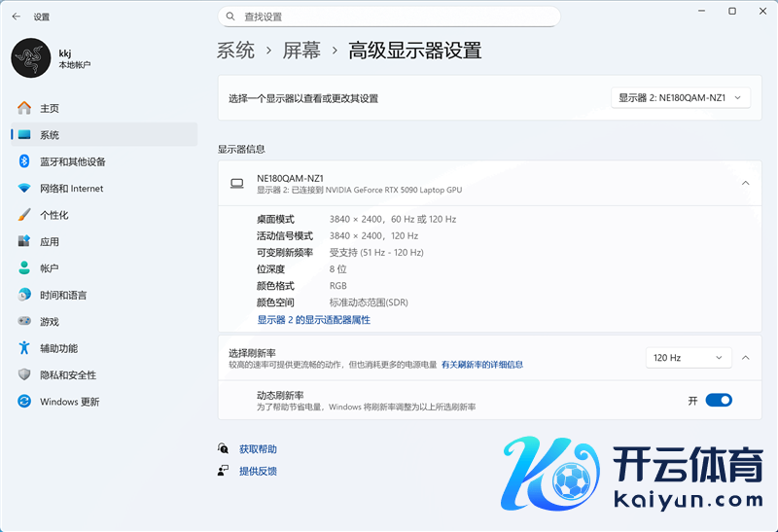Screen dimensions: 778x532
Task: Select 游戏 in the sidebar
Action: [x=49, y=322]
